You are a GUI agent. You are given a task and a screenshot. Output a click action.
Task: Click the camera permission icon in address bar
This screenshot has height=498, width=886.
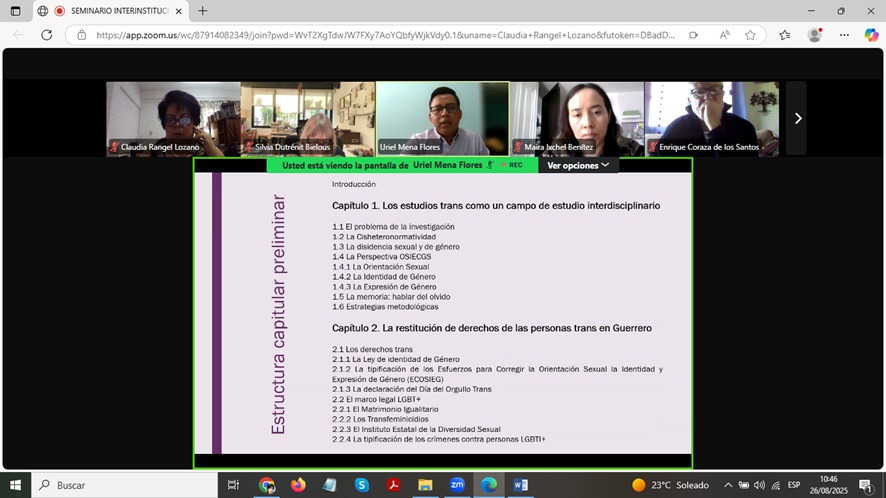click(x=693, y=35)
